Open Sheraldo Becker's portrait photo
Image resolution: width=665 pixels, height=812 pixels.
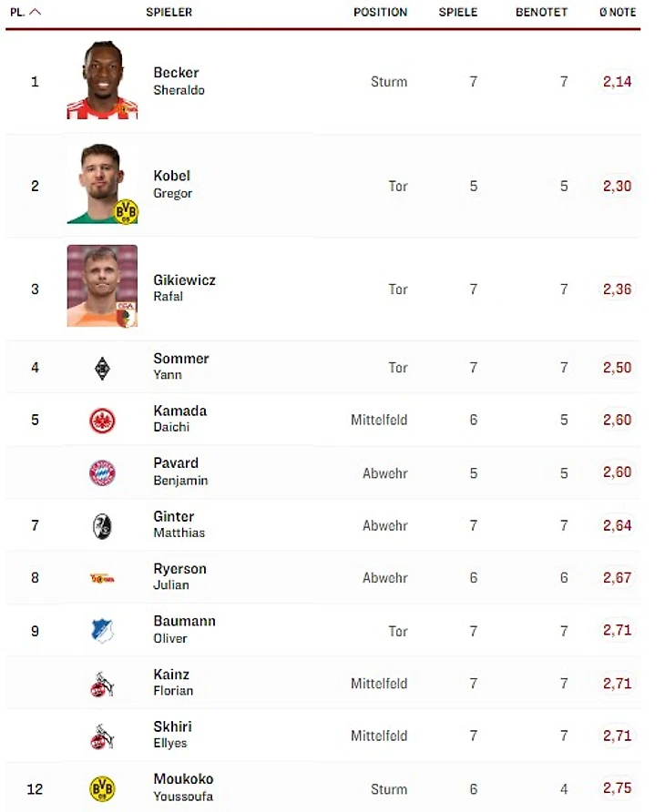[102, 80]
